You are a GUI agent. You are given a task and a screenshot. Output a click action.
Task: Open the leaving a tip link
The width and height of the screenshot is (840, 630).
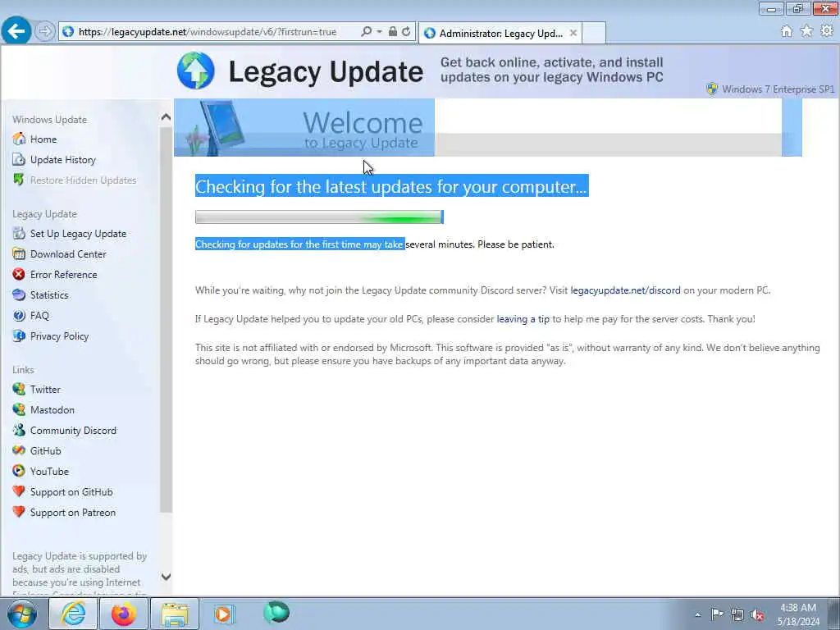click(x=523, y=319)
